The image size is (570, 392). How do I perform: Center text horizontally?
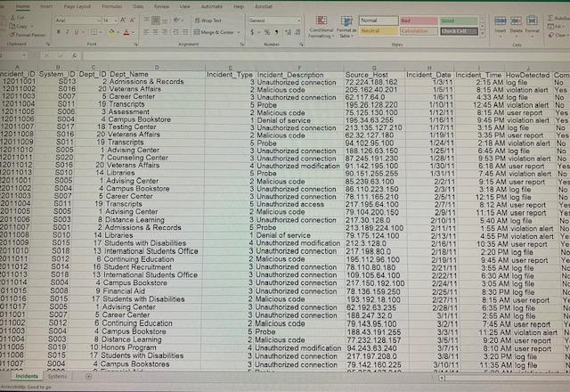tap(155, 32)
